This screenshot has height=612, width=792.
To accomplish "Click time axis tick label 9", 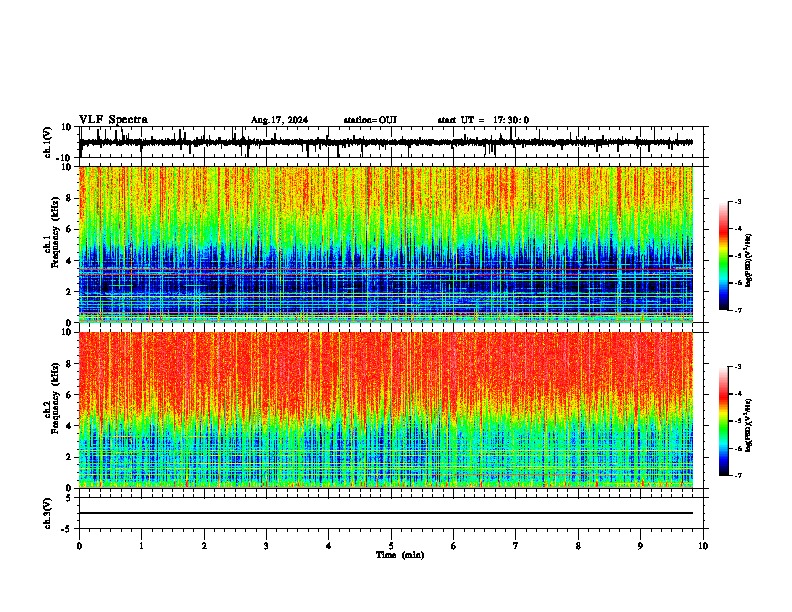I will 640,546.
